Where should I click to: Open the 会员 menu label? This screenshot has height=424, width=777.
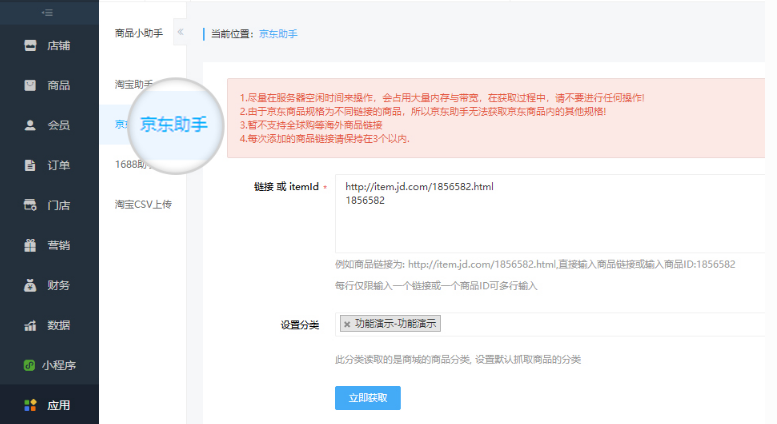click(59, 125)
